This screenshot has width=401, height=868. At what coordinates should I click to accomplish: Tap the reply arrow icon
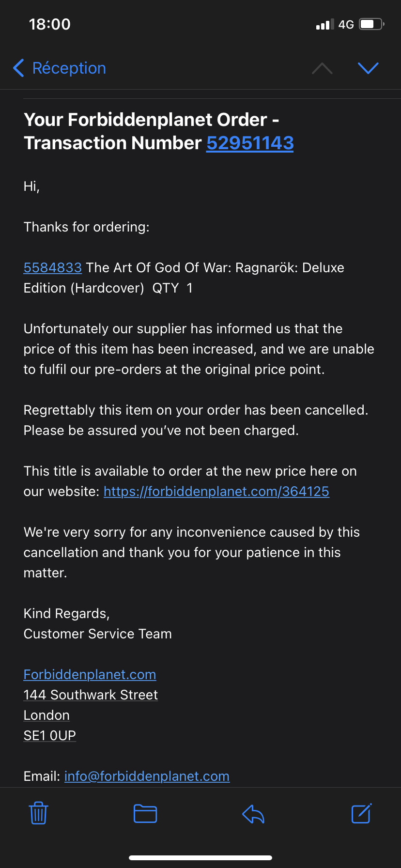(x=253, y=813)
